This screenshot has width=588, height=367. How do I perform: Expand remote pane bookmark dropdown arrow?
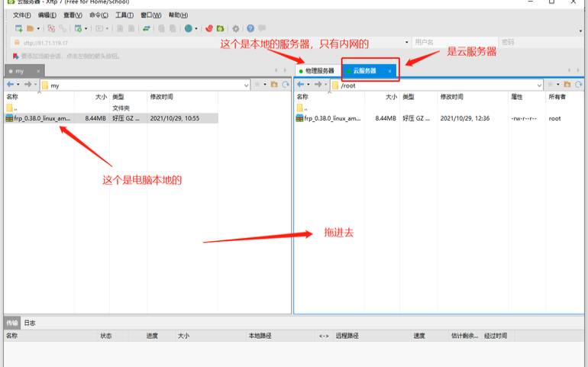coord(557,85)
